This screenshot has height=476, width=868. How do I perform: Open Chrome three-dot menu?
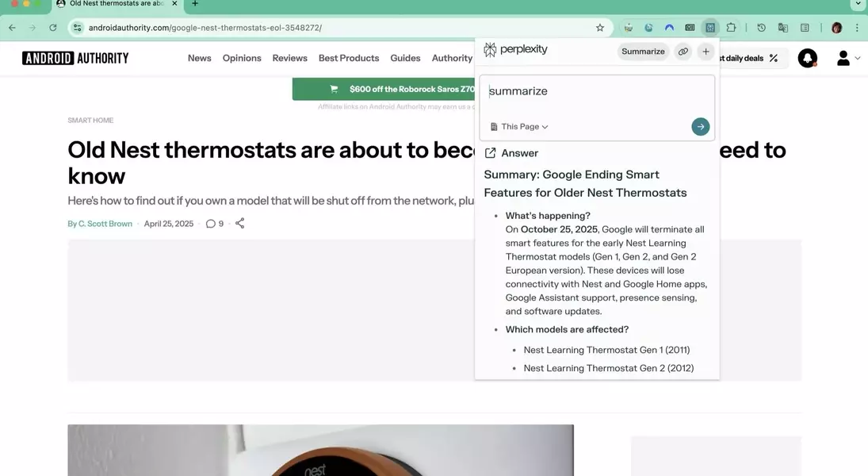[x=857, y=27]
